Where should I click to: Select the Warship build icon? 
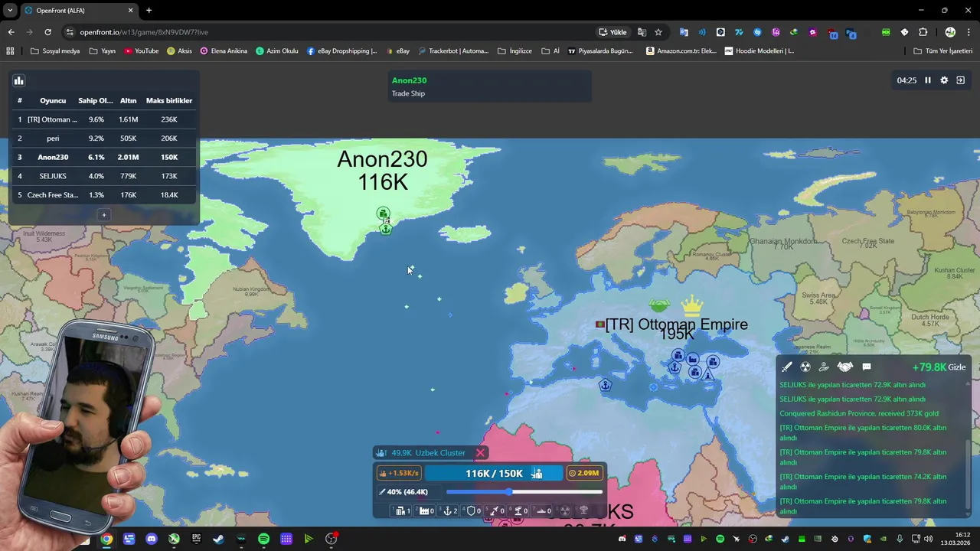[x=542, y=510]
